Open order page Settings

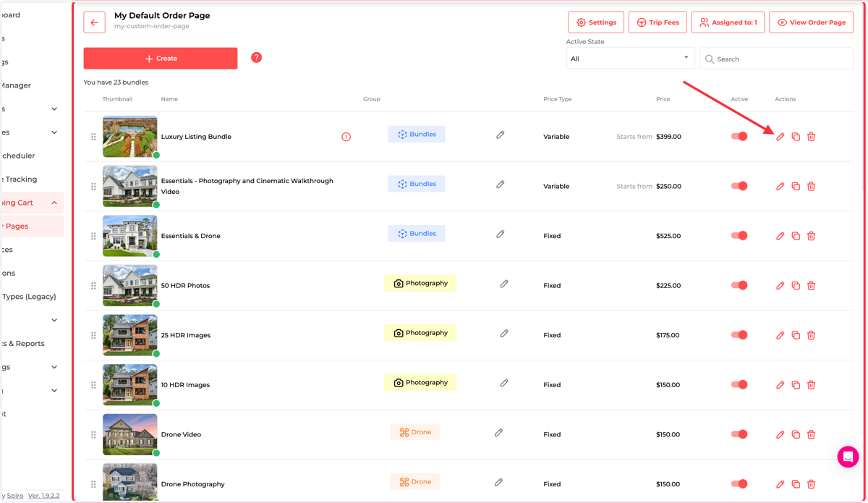596,22
